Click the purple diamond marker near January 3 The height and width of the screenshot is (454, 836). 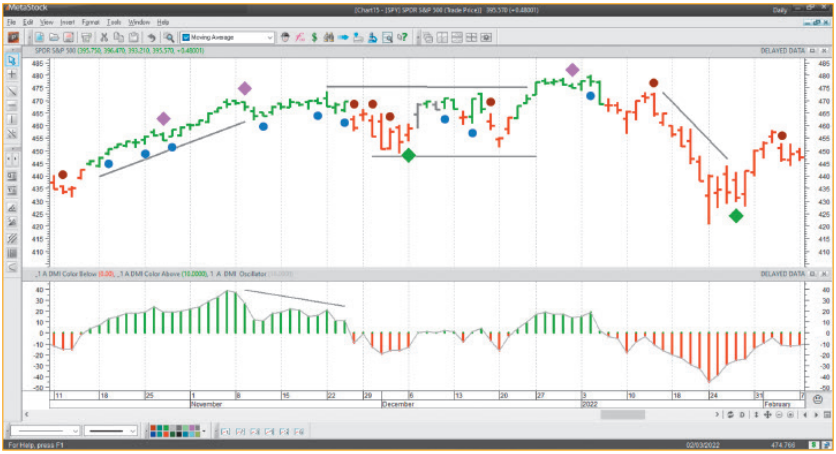pos(572,70)
